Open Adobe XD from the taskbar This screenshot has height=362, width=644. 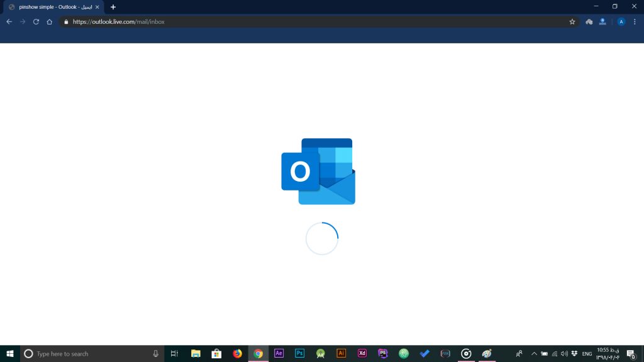tap(362, 353)
